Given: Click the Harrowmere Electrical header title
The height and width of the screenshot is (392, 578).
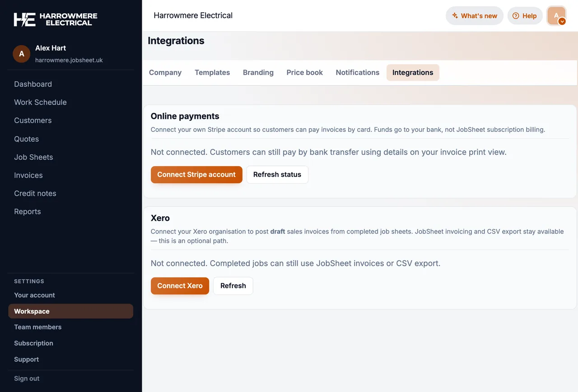Looking at the screenshot, I should pyautogui.click(x=193, y=15).
